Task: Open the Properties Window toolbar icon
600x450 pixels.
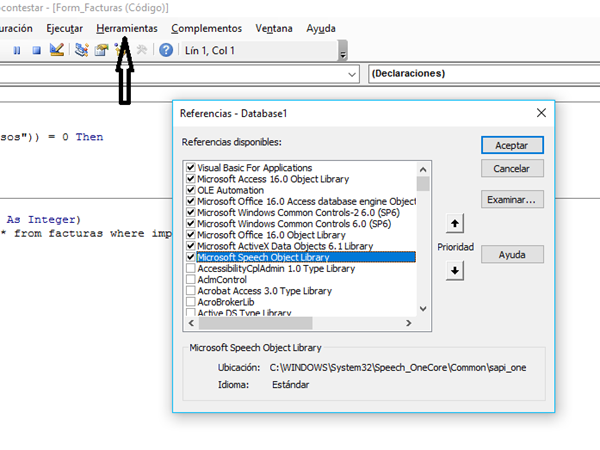Action: coord(101,50)
